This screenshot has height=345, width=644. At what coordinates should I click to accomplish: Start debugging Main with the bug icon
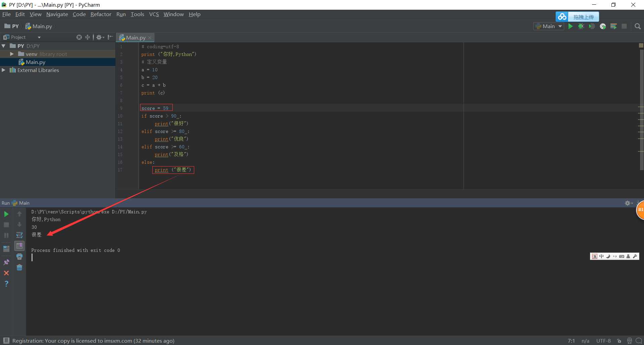coord(581,26)
